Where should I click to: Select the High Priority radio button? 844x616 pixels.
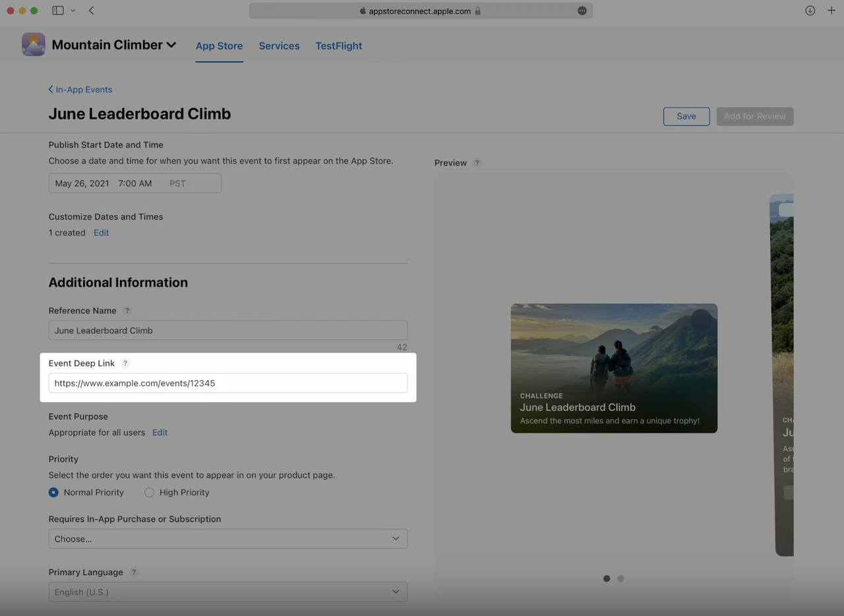tap(149, 492)
